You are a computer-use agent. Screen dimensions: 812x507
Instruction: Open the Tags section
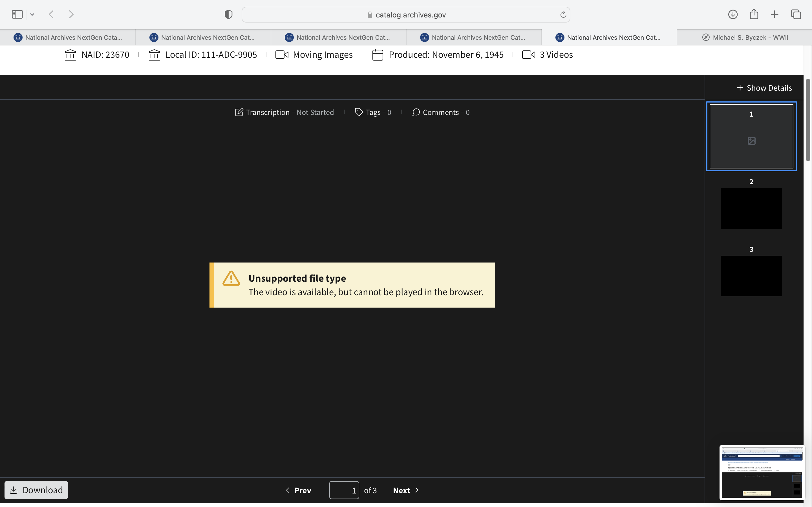click(373, 112)
